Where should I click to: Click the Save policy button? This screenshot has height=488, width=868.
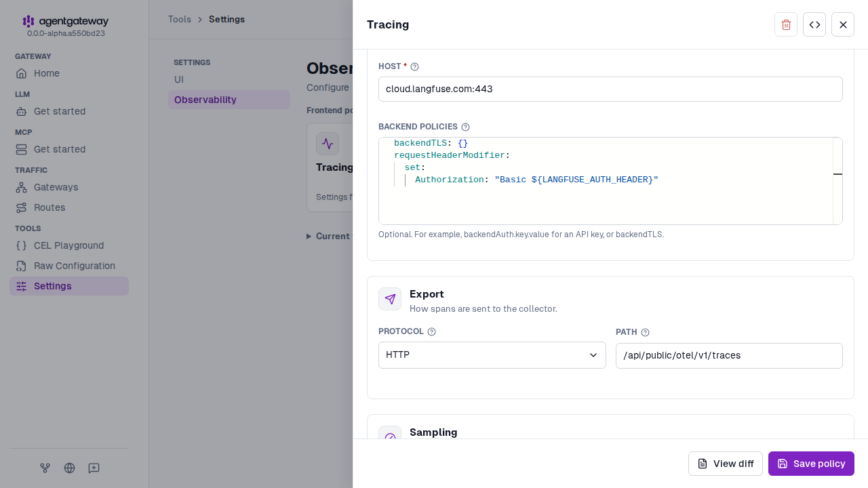[x=811, y=464]
